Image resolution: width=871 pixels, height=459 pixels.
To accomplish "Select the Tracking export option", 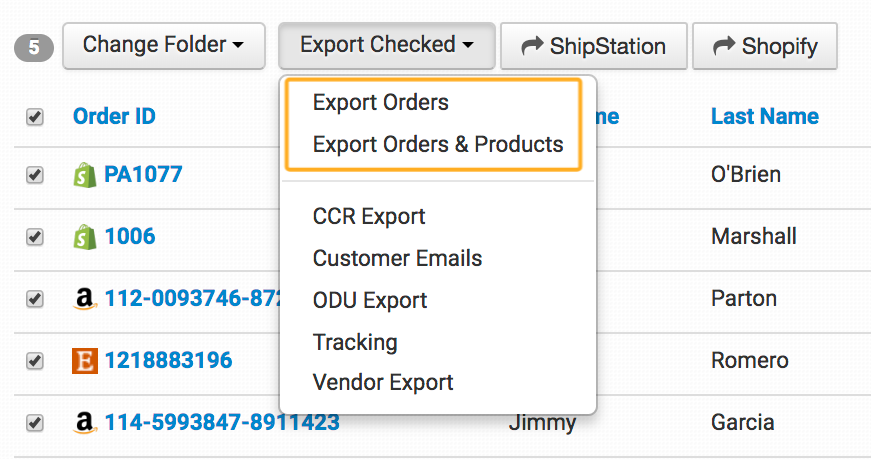I will [355, 343].
